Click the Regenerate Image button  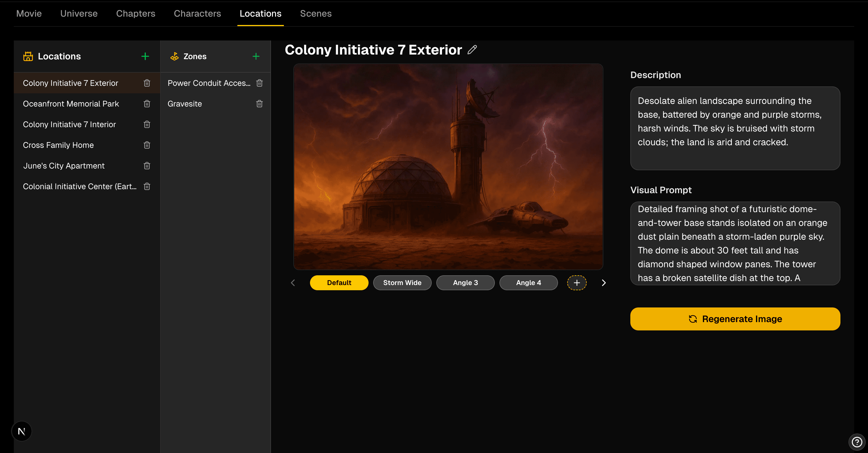tap(735, 319)
